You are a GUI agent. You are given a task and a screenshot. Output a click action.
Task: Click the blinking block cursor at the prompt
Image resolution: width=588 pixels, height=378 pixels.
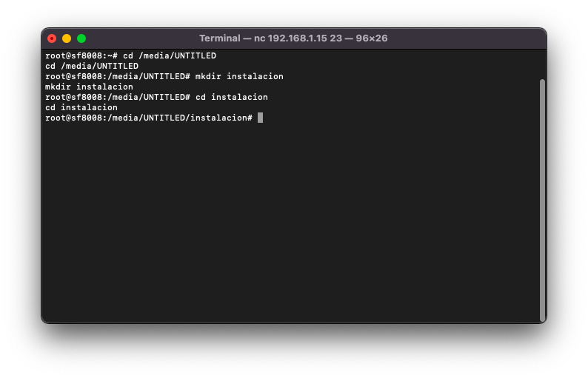coord(260,118)
